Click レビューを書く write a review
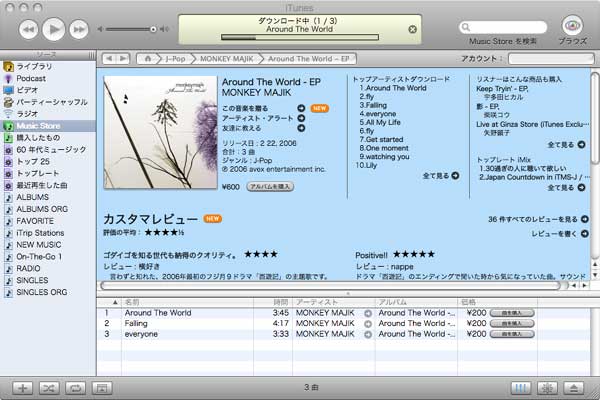Image resolution: width=600 pixels, height=400 pixels. click(559, 233)
